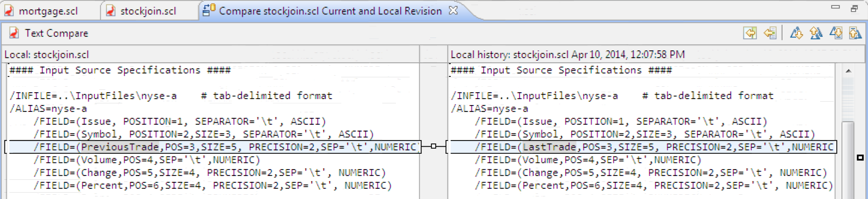
Task: Click the Text Compare pane icon
Action: click(x=14, y=33)
